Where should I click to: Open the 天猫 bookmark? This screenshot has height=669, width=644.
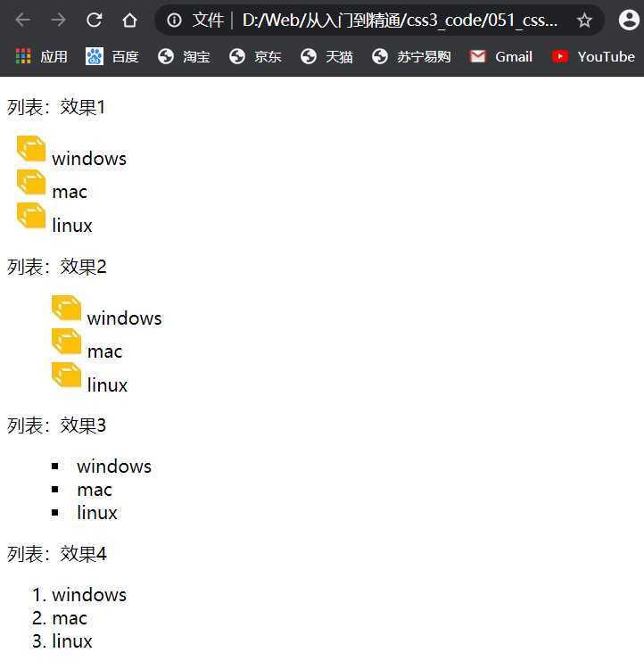point(326,56)
